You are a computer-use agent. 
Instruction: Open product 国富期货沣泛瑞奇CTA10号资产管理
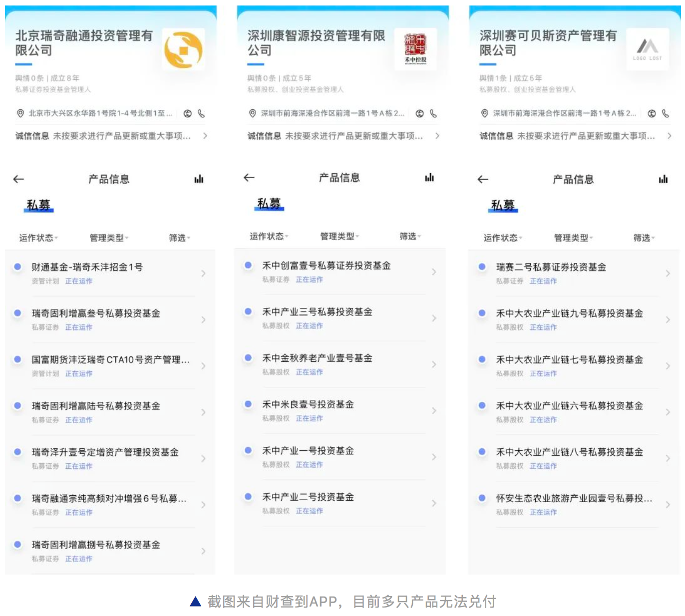coord(110,366)
